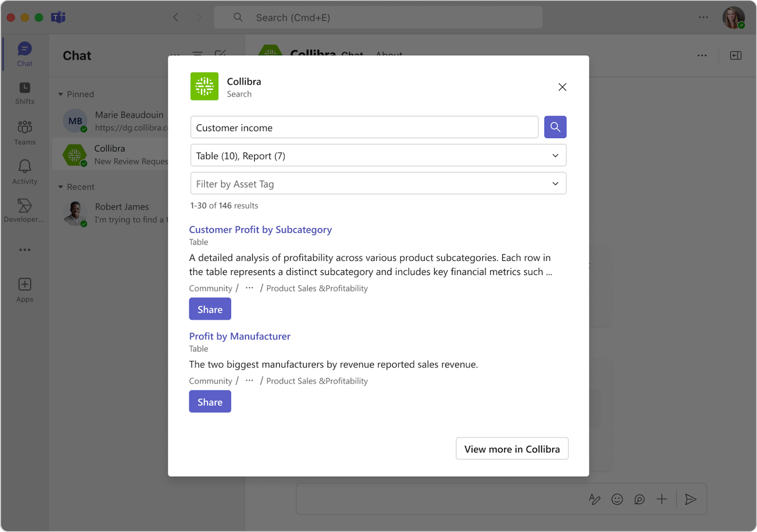Click the user profile avatar
Viewport: 757px width, 532px height.
[733, 17]
